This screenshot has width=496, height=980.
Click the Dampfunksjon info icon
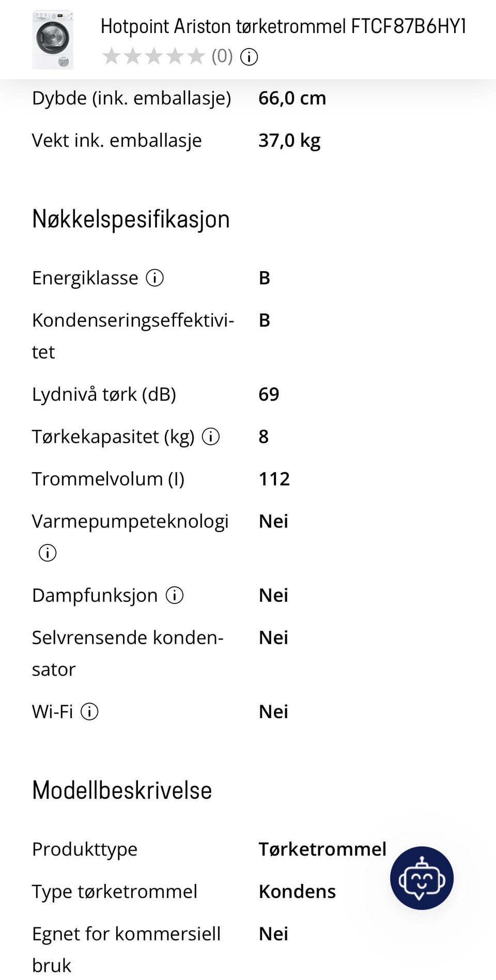175,595
